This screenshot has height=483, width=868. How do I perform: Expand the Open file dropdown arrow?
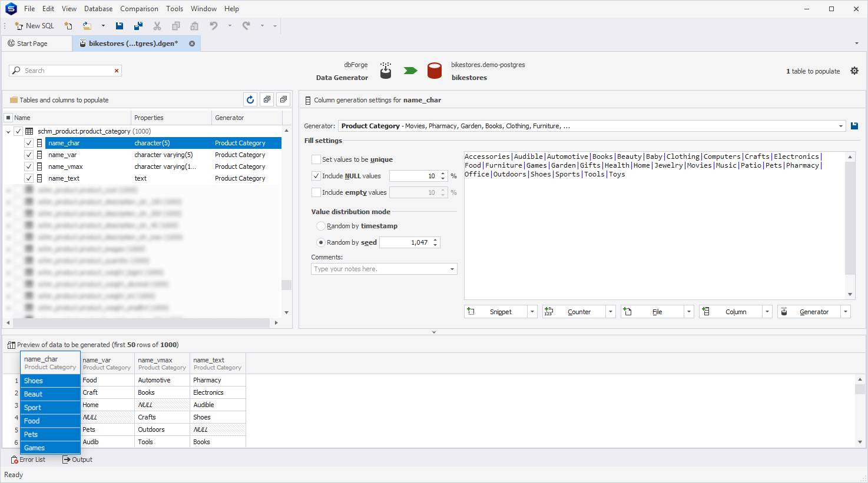click(103, 26)
